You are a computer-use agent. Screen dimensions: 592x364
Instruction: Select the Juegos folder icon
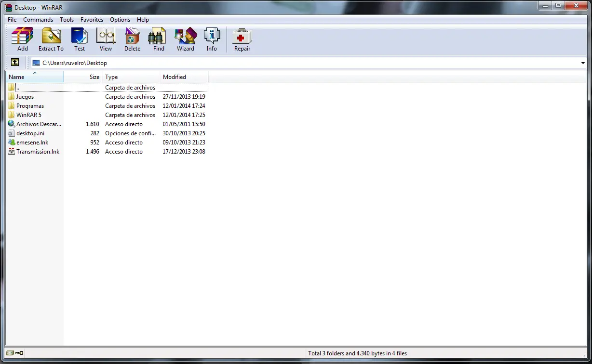12,97
